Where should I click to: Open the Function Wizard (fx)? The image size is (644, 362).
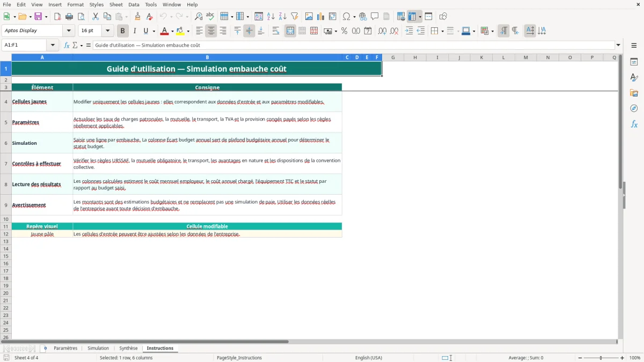pos(67,46)
